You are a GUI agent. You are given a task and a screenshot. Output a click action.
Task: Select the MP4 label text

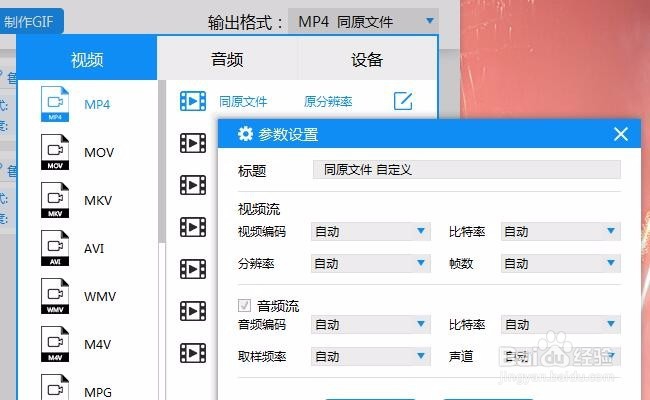click(x=97, y=104)
